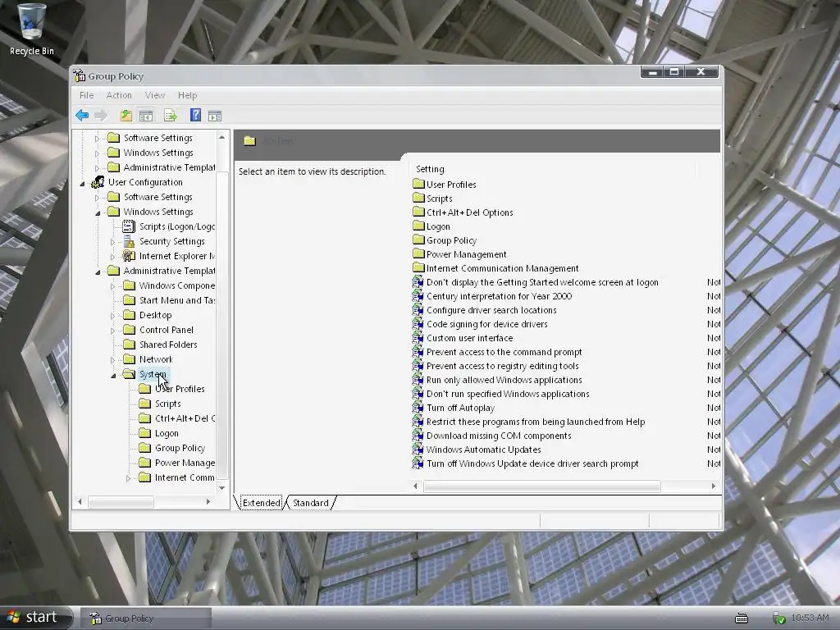Image resolution: width=840 pixels, height=630 pixels.
Task: Select Prevent access to registry editing tools
Action: point(503,366)
